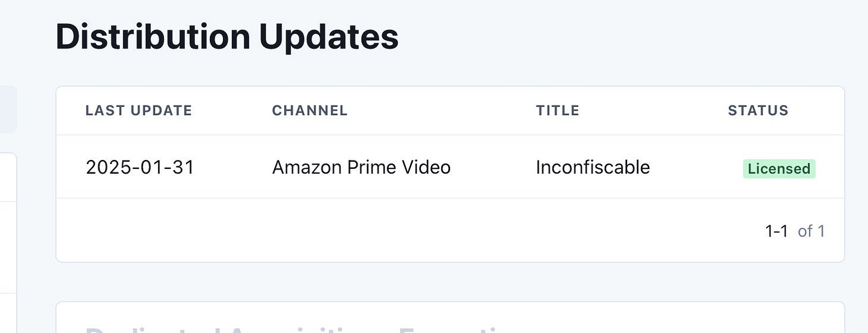Click the 1-1 pagination range text

coord(777,231)
